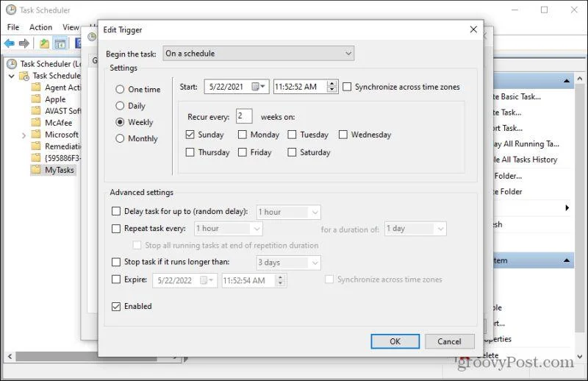Click the Task Scheduler Library folder icon

click(24, 76)
